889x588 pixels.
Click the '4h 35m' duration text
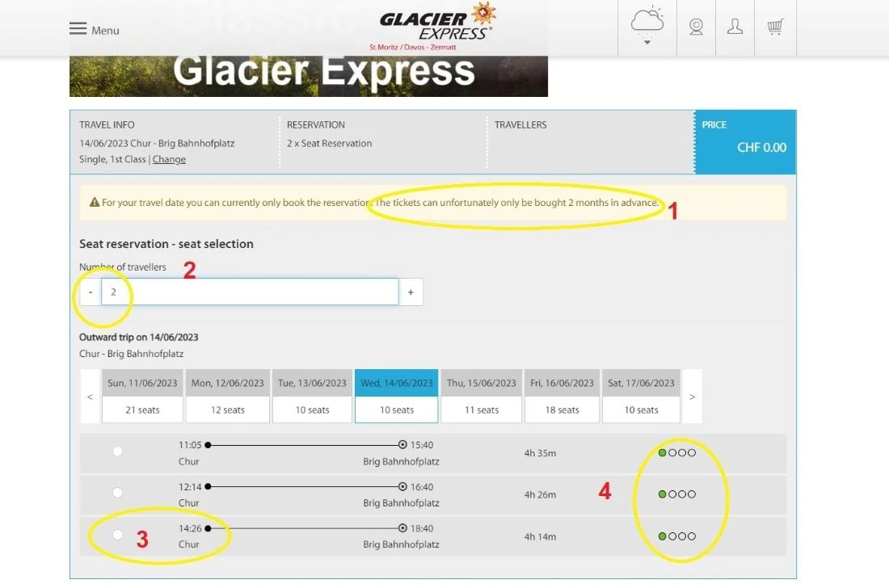(x=540, y=453)
